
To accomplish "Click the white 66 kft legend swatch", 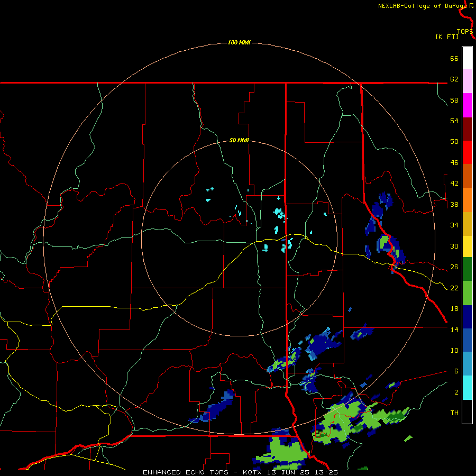I will [467, 58].
